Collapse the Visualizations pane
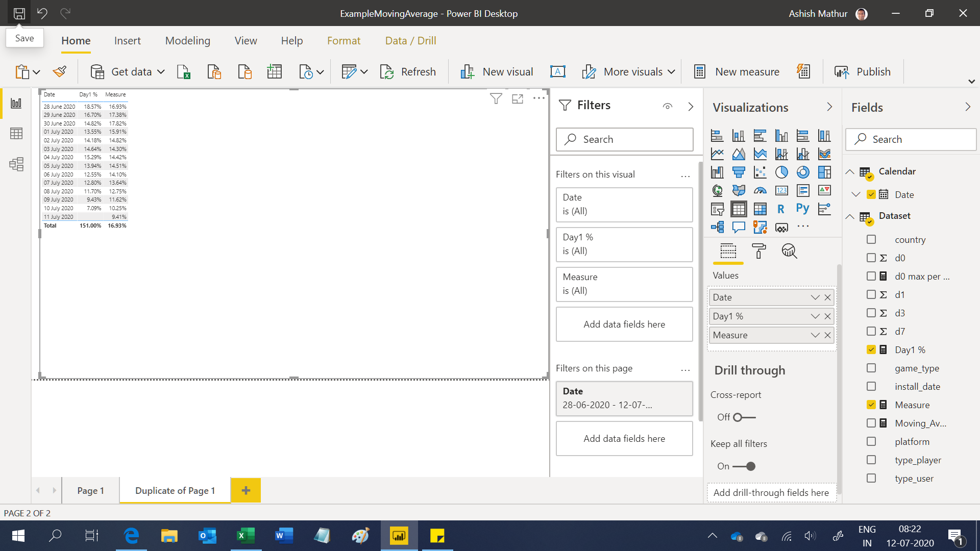This screenshot has width=980, height=551. pyautogui.click(x=829, y=107)
